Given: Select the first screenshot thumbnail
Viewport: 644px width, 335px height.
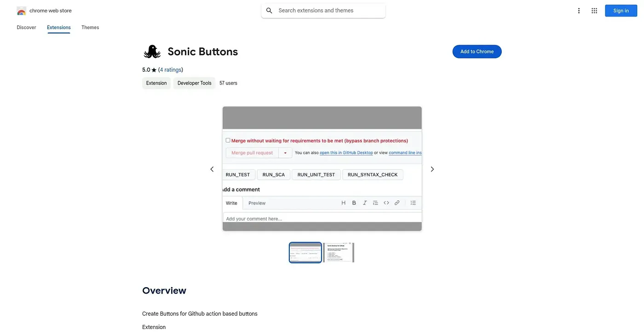Looking at the screenshot, I should 305,252.
